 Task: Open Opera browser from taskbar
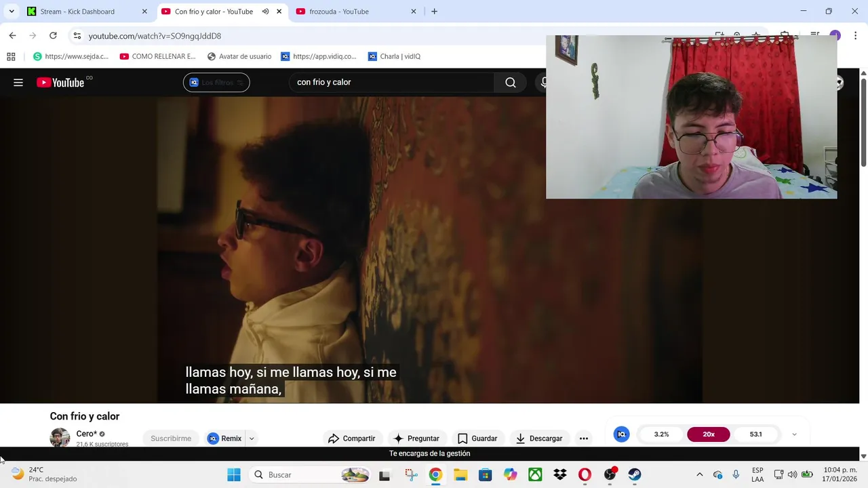coord(585,474)
